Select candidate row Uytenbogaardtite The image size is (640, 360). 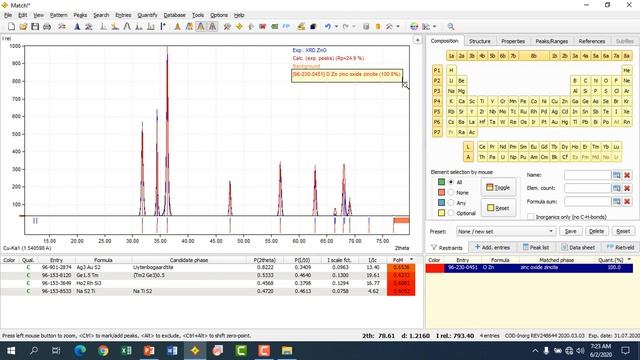(x=208, y=267)
